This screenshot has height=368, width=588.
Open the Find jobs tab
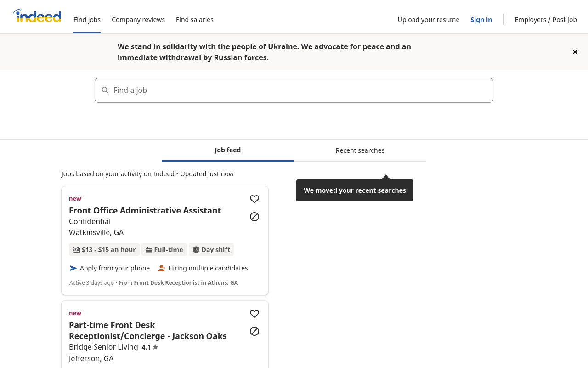[87, 20]
